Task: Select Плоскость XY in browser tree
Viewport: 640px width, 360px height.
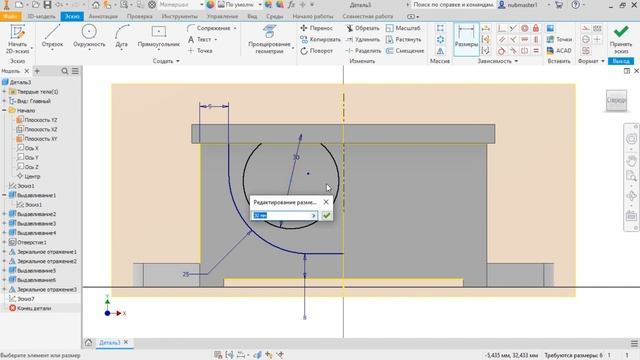Action: pyautogui.click(x=37, y=139)
